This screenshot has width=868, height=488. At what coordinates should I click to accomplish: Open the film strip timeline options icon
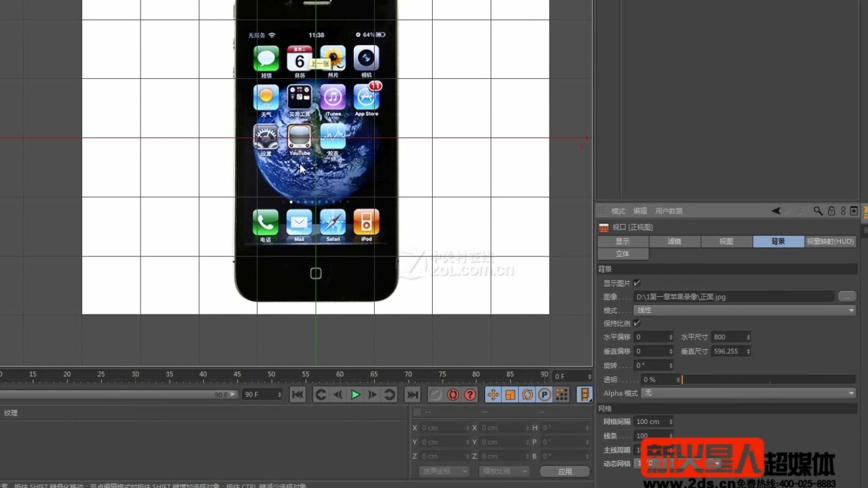(585, 395)
